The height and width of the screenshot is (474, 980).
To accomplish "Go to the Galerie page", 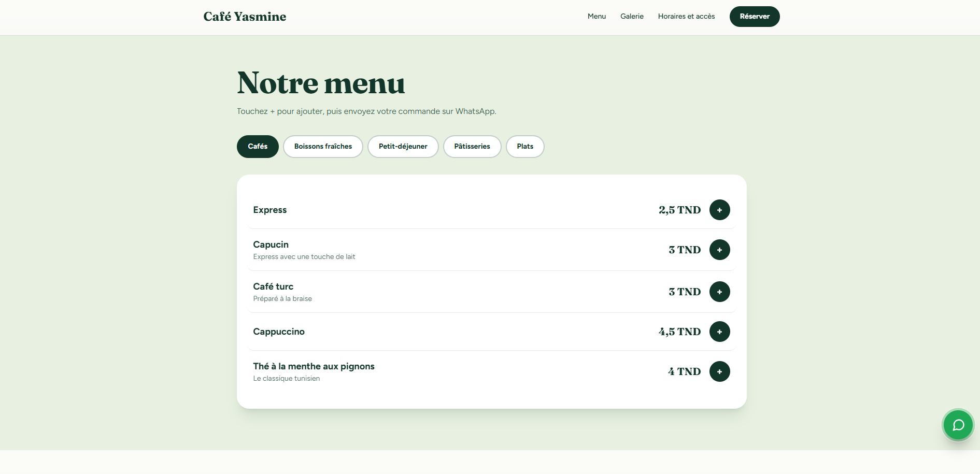I will [632, 17].
